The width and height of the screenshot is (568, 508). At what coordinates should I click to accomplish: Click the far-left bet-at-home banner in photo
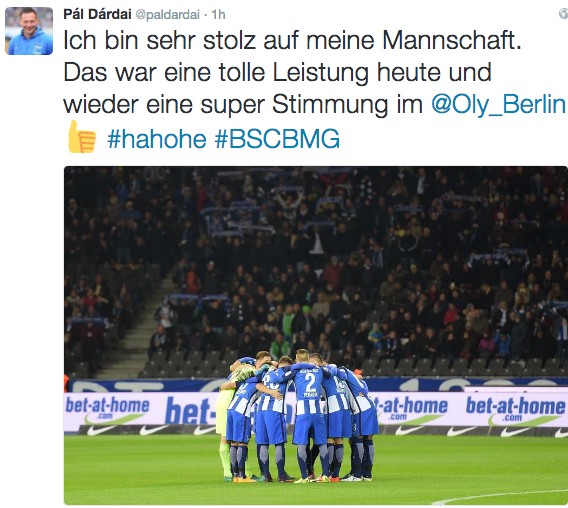[108, 408]
